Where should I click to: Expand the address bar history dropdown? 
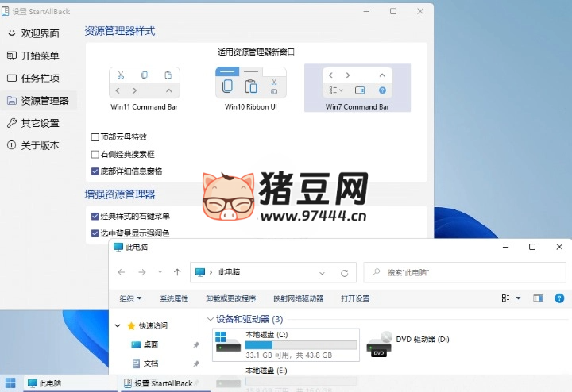(322, 273)
